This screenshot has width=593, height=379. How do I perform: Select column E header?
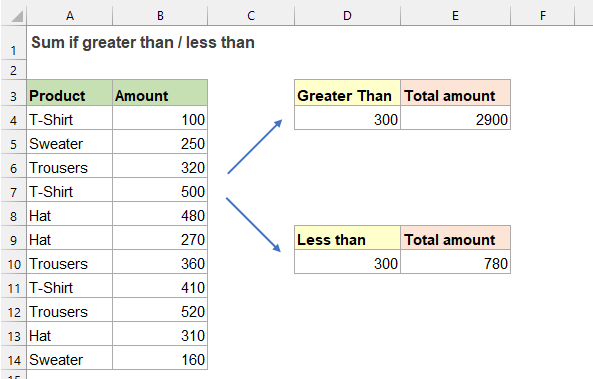[455, 16]
